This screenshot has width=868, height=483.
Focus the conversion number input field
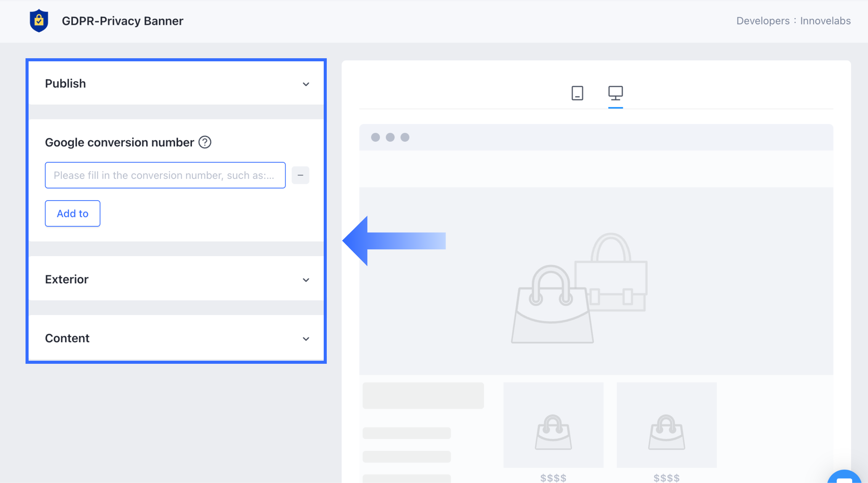coord(165,175)
